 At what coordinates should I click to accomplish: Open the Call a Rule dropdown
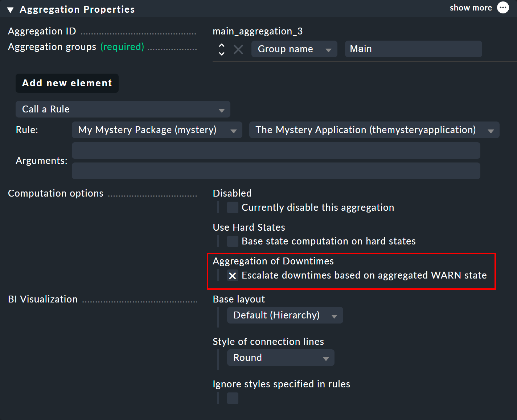(123, 109)
